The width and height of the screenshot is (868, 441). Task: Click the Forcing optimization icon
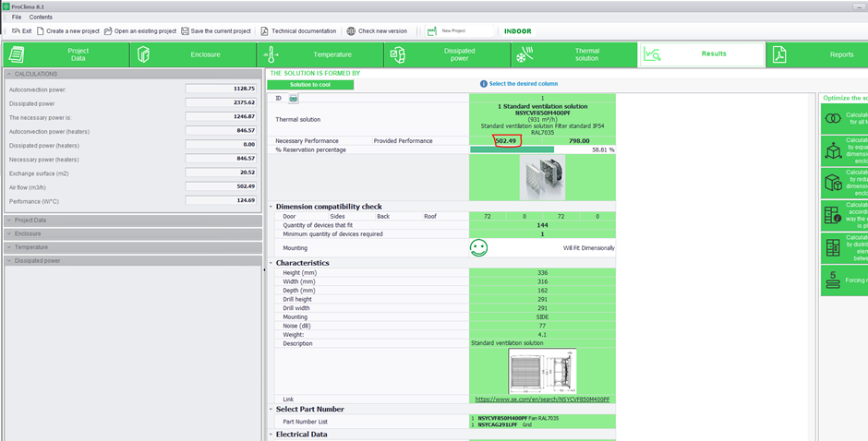click(x=832, y=280)
